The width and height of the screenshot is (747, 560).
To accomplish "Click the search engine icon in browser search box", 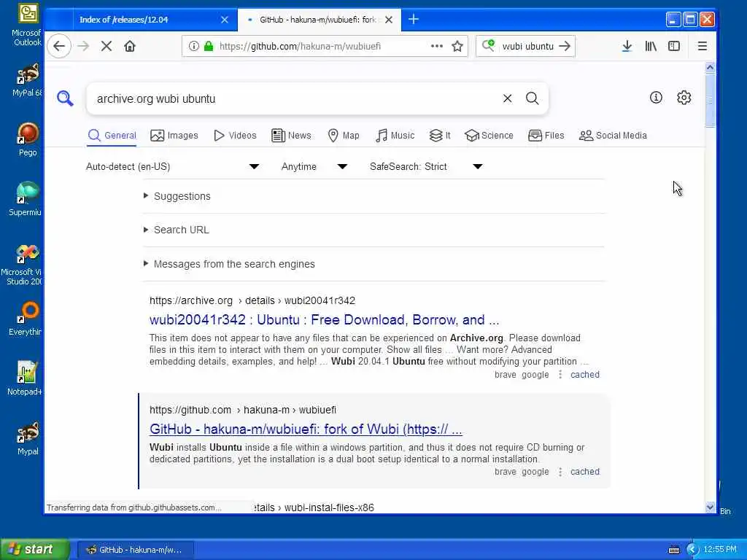I will point(488,46).
